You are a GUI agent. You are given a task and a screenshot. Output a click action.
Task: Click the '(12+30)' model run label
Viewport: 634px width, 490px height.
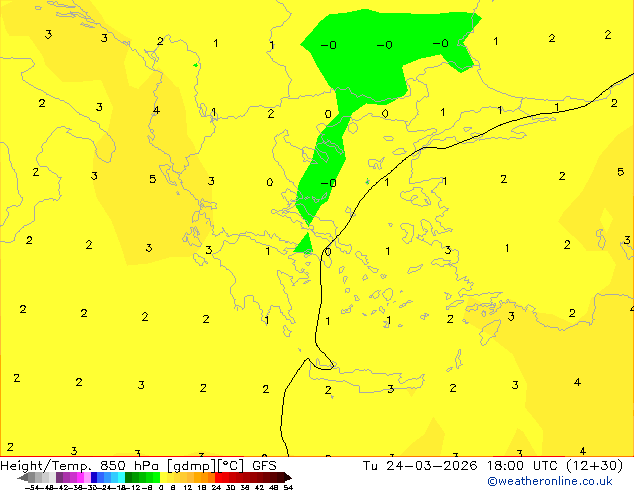coord(594,466)
